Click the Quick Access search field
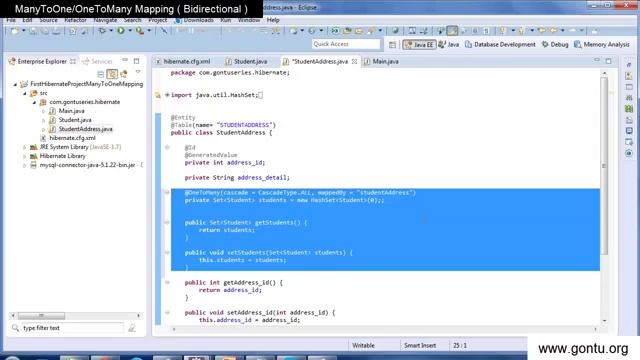640x360 pixels. pyautogui.click(x=346, y=44)
